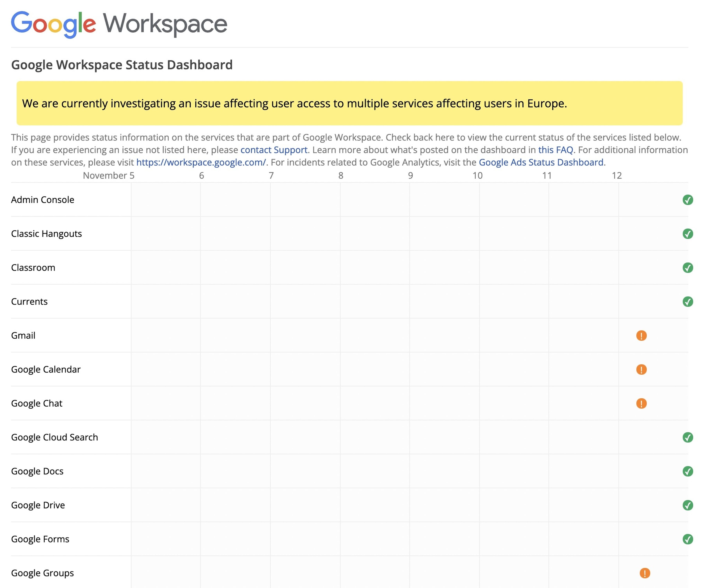Click the Google Drive service name
Screen dimensions: 707x588
click(38, 505)
